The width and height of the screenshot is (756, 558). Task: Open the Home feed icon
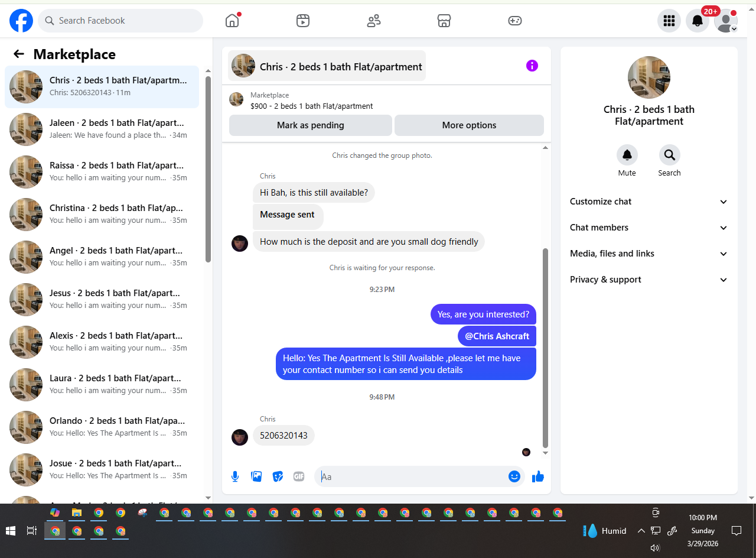click(x=232, y=21)
